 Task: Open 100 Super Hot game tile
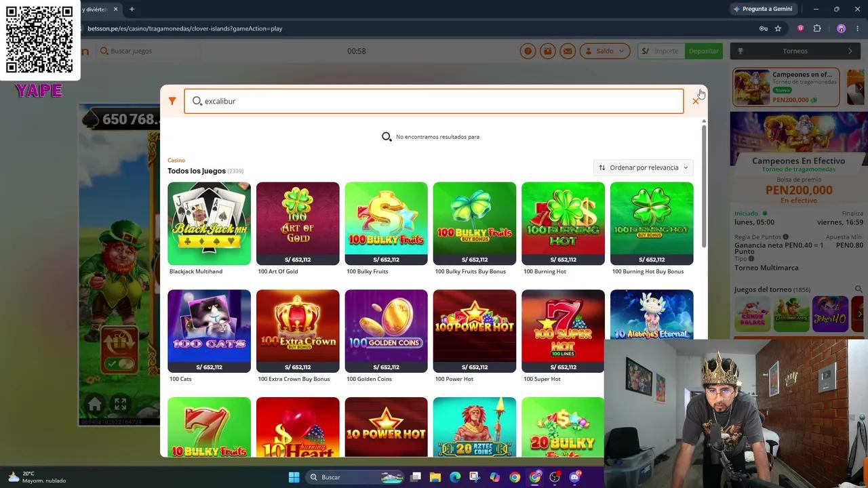pyautogui.click(x=563, y=331)
